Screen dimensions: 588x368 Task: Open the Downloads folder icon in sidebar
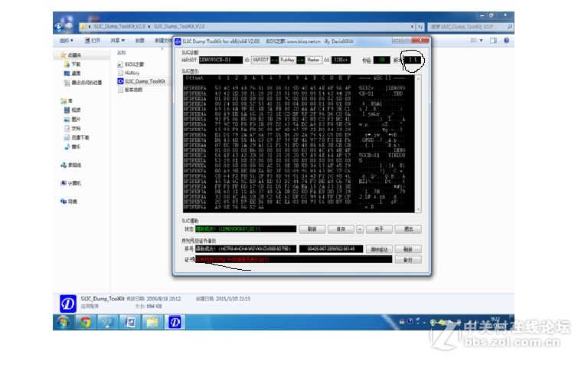(x=67, y=64)
